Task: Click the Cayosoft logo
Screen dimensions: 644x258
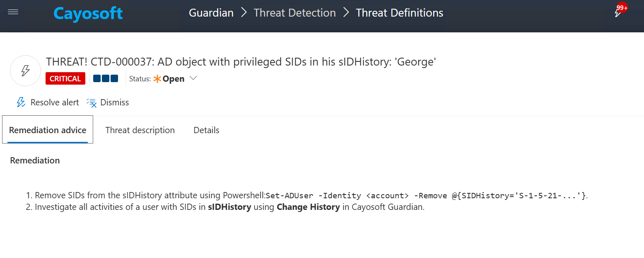Action: tap(88, 13)
